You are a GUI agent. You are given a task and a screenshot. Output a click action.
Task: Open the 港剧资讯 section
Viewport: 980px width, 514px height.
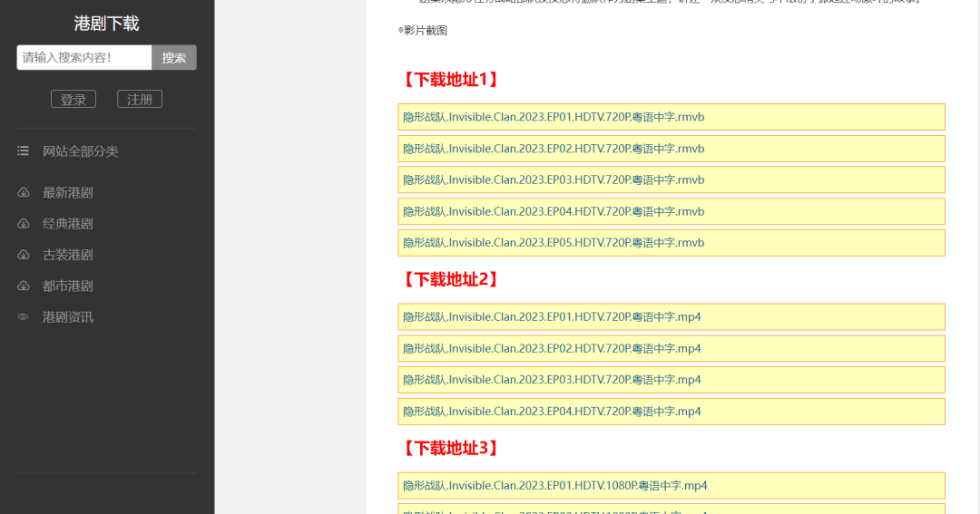click(x=67, y=317)
